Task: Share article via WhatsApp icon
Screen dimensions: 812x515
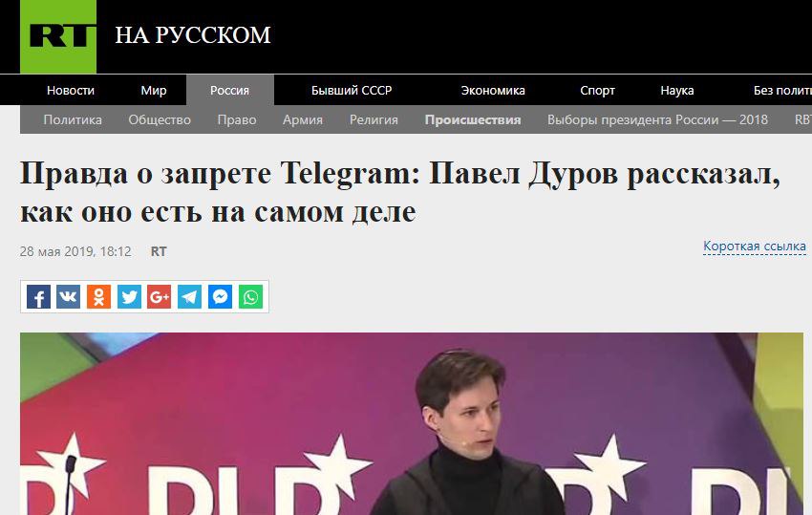Action: [x=250, y=297]
